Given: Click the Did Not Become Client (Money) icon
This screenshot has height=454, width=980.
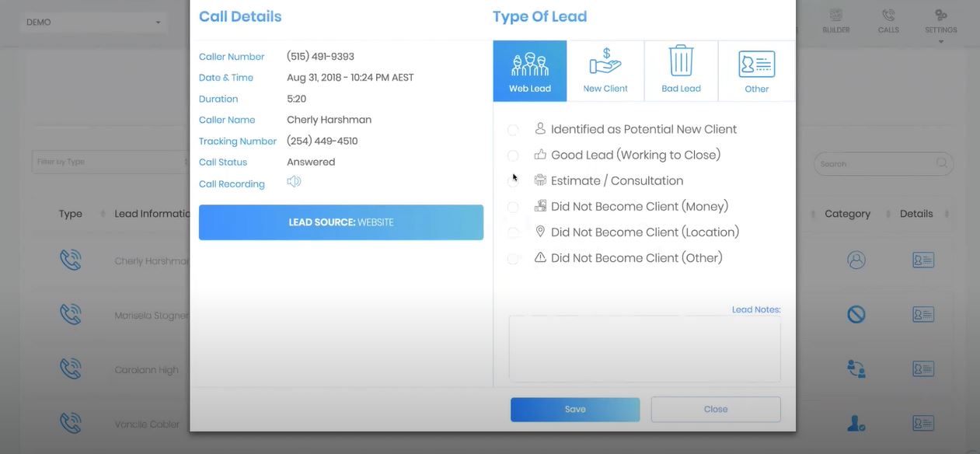Looking at the screenshot, I should tap(540, 205).
